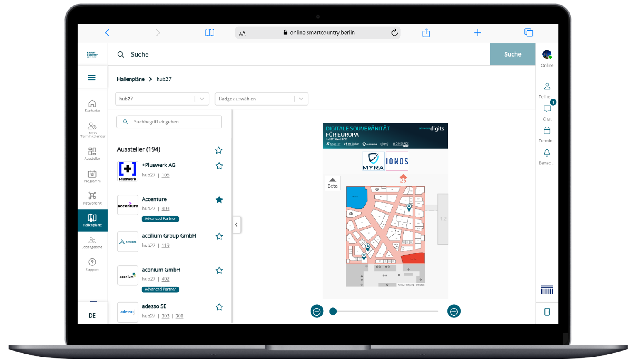Favorite the +Pluswerk AG exhibitor

coord(219,166)
